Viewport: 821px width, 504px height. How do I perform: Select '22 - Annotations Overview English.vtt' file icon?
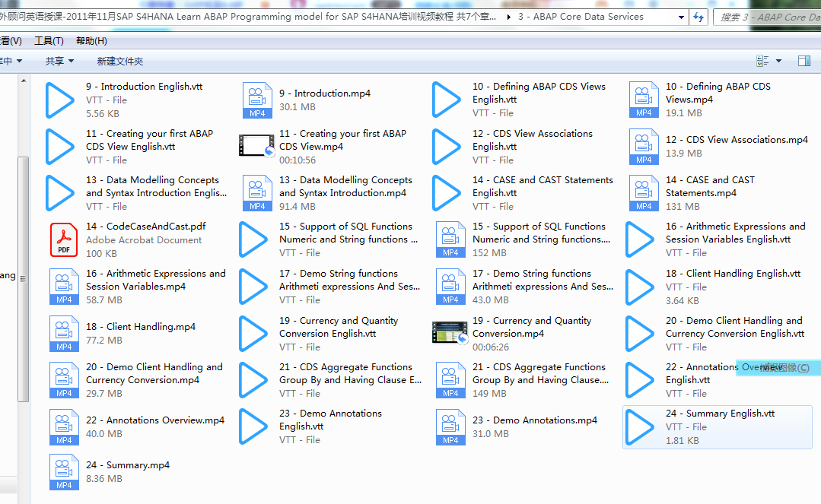tap(640, 380)
